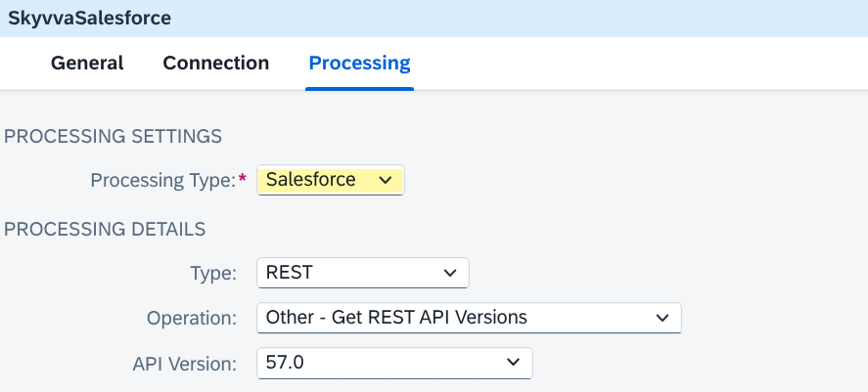Click the Type field label
The image size is (868, 392).
pos(213,273)
